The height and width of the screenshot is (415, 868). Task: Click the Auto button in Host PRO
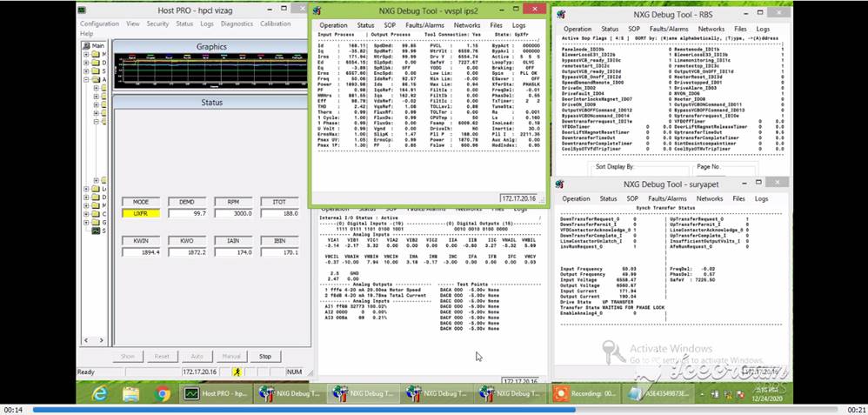(197, 356)
